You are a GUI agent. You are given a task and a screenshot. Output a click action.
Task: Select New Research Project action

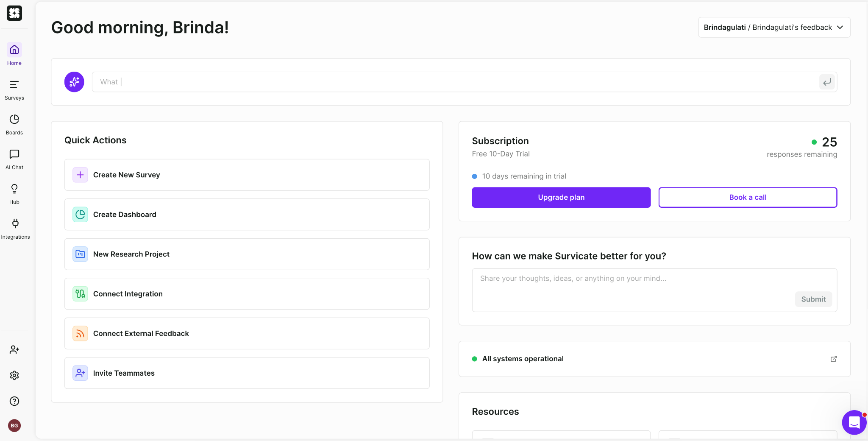(x=247, y=254)
